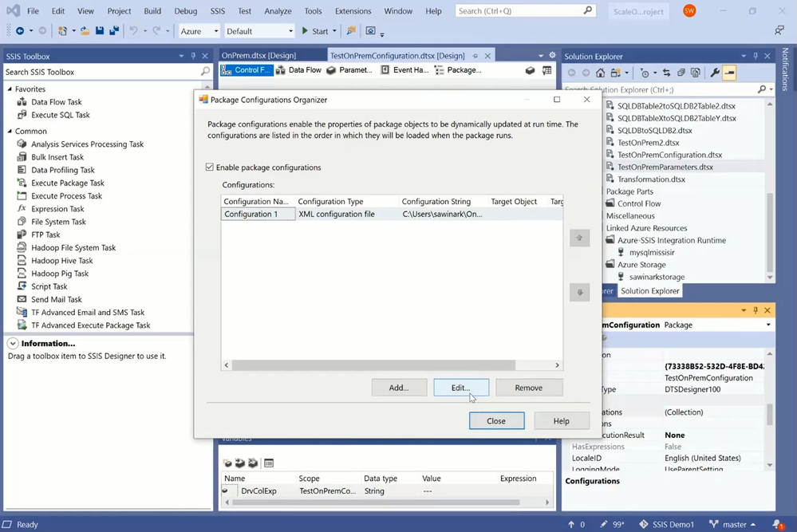Click the Close dialog button
This screenshot has width=797, height=532.
click(x=496, y=420)
